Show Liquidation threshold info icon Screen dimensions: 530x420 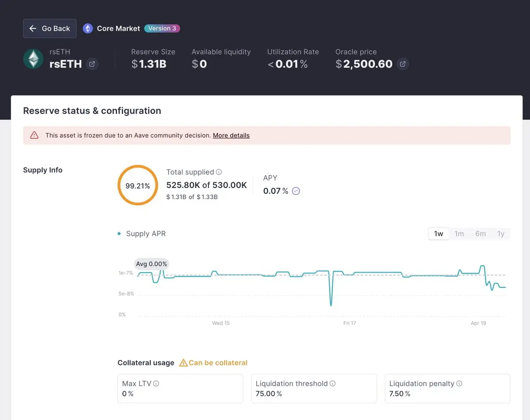(x=333, y=384)
